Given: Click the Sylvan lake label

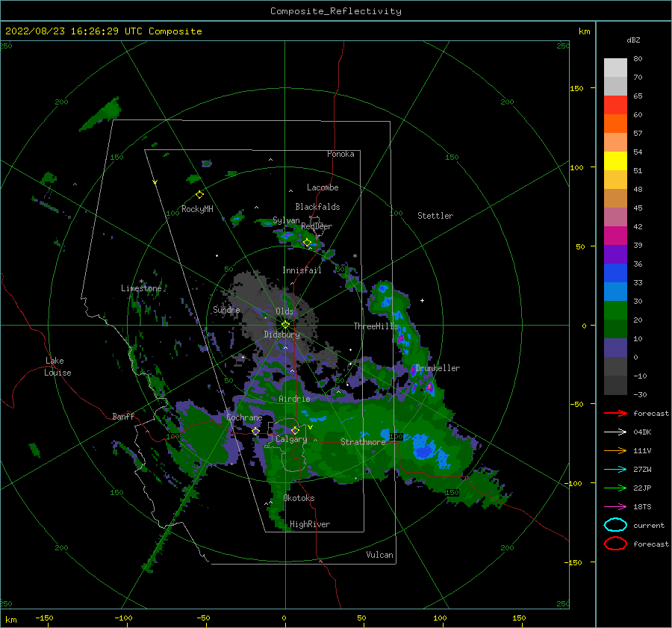Looking at the screenshot, I should (x=286, y=220).
